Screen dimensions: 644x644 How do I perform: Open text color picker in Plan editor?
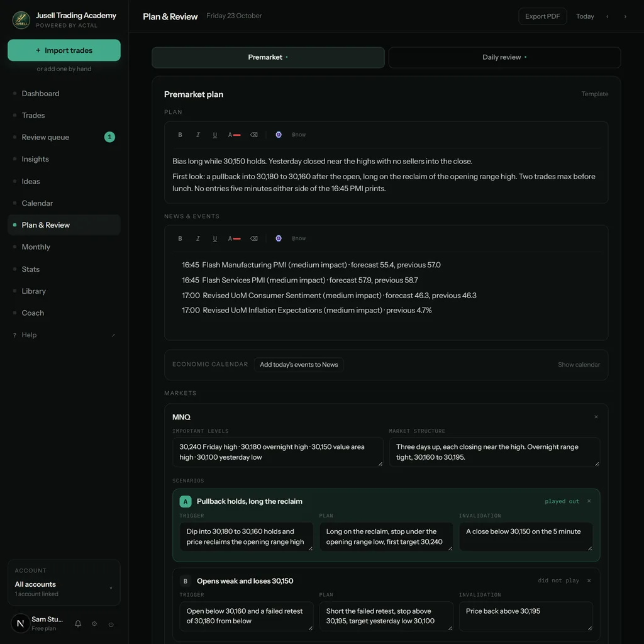tap(234, 135)
